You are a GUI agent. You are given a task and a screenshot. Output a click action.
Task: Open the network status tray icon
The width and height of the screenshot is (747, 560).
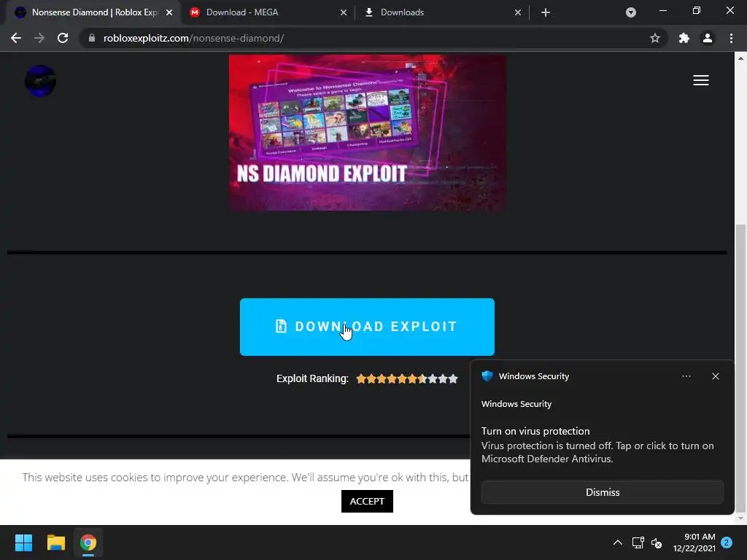coord(638,542)
